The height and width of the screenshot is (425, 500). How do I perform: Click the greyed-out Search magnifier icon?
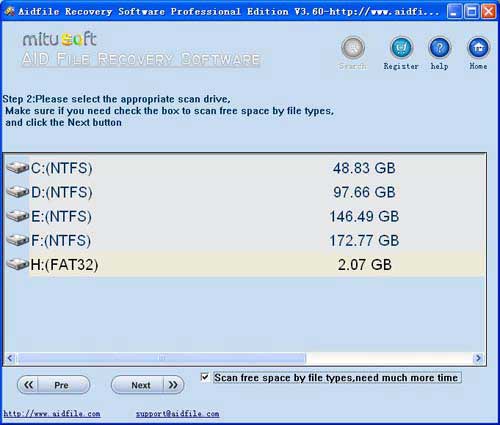[353, 48]
